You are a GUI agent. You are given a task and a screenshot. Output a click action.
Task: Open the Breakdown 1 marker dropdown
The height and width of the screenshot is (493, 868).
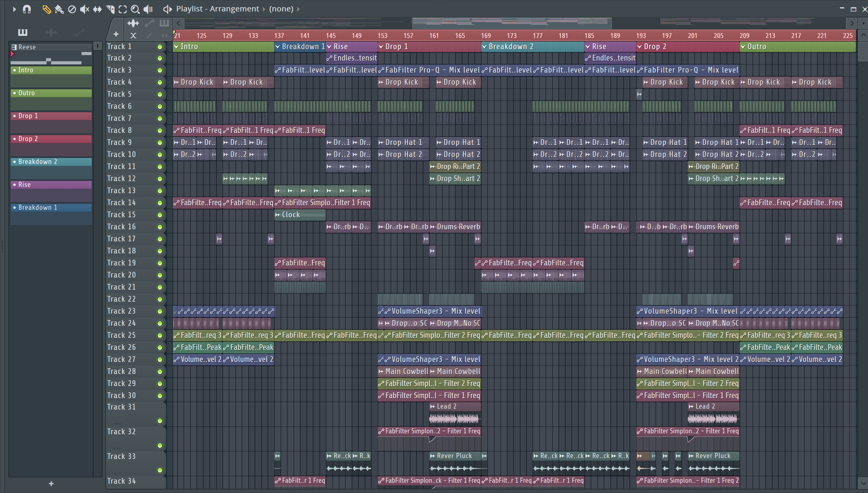[x=278, y=47]
